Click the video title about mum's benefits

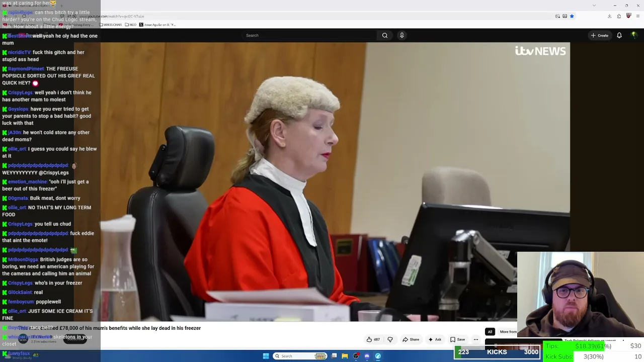[110, 328]
